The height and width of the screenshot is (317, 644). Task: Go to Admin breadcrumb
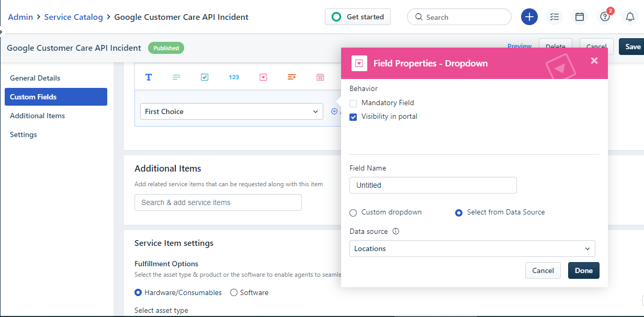20,17
